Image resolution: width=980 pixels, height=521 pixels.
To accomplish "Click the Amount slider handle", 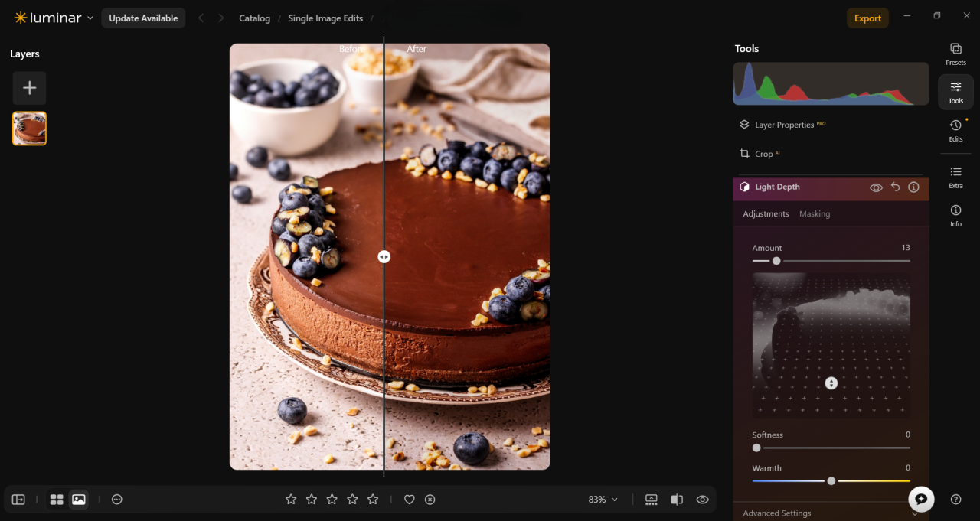I will pyautogui.click(x=776, y=261).
